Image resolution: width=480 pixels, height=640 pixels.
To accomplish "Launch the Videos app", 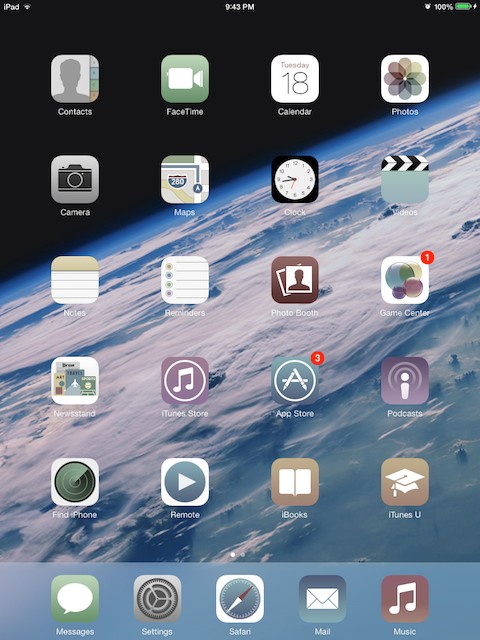I will coord(405,179).
